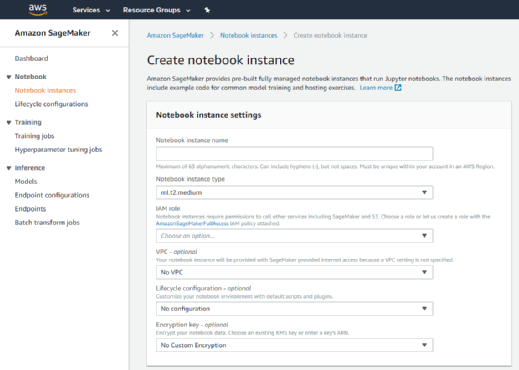This screenshot has height=370, width=519.
Task: Close the Amazon SageMaker side panel
Action: coord(115,33)
